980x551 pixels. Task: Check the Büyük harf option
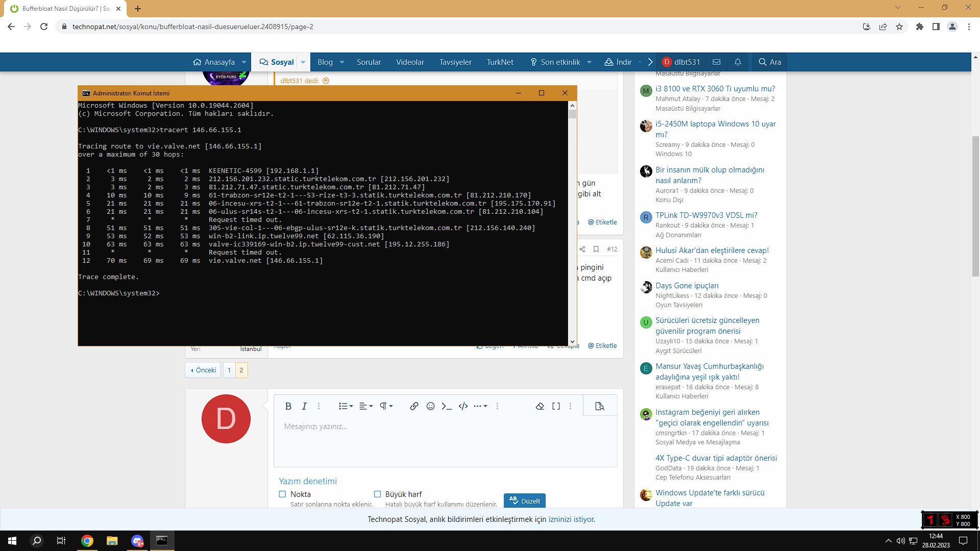click(x=377, y=494)
